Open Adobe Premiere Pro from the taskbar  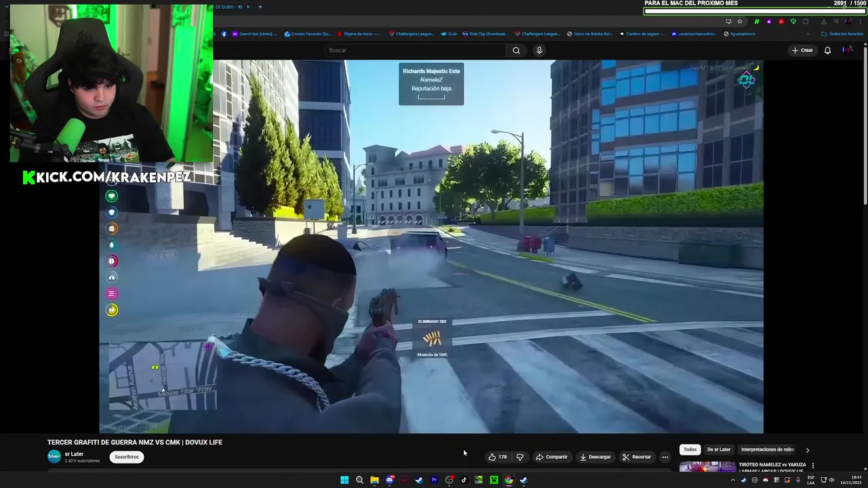tap(434, 480)
